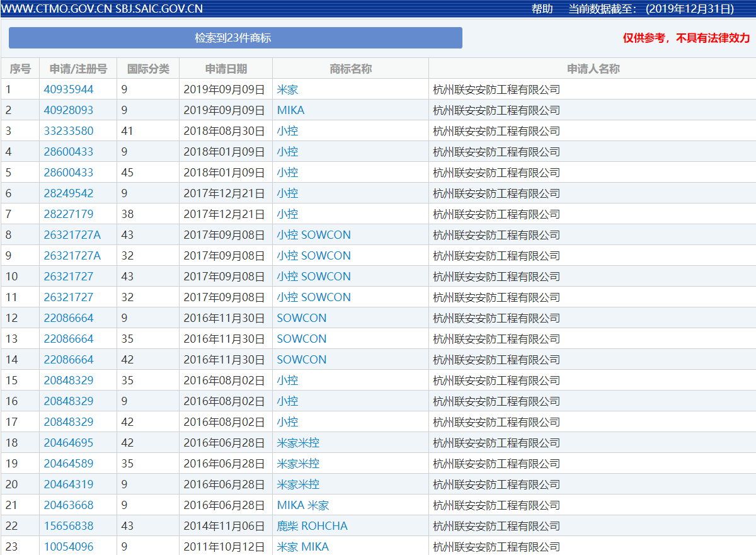
Task: Click the 帮助 help link
Action: (x=542, y=9)
